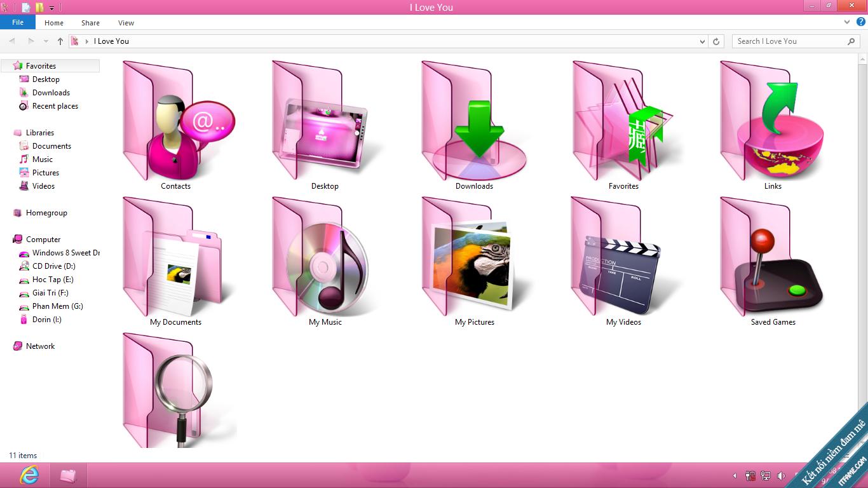Image resolution: width=868 pixels, height=488 pixels.
Task: Open Phan Mem (G:) drive
Action: (57, 306)
